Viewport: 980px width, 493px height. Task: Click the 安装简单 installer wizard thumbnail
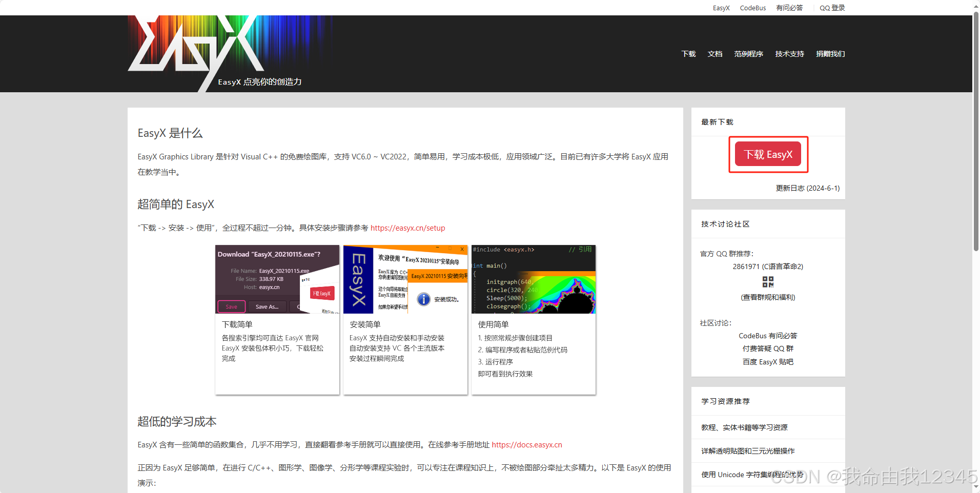pos(405,279)
